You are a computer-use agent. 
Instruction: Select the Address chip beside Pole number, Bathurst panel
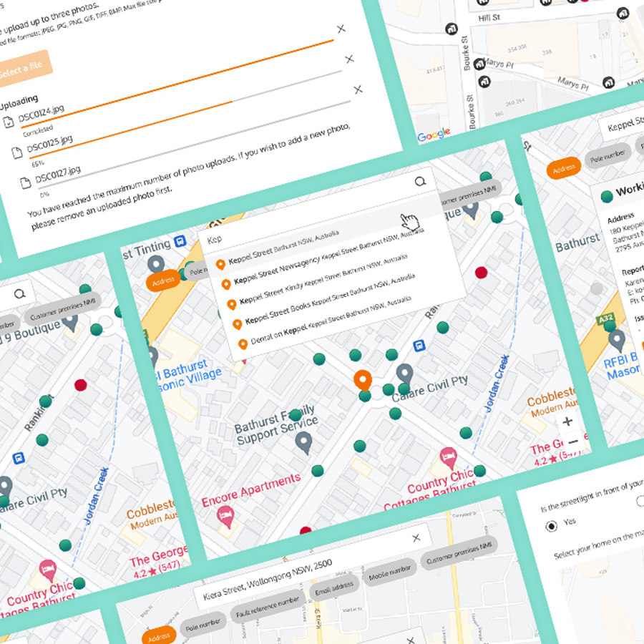(564, 168)
